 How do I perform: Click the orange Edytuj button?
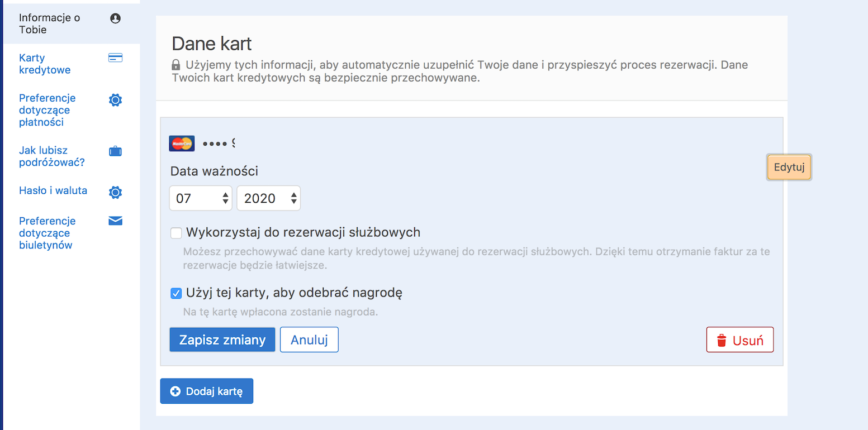[x=789, y=168]
